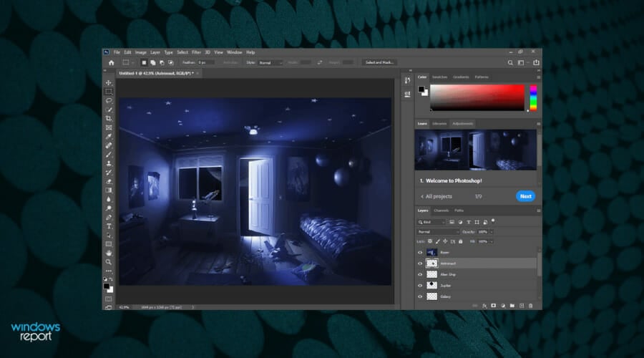Hide the Jupiter layer via eye icon
Screen dimensions: 644x358
pyautogui.click(x=420, y=285)
